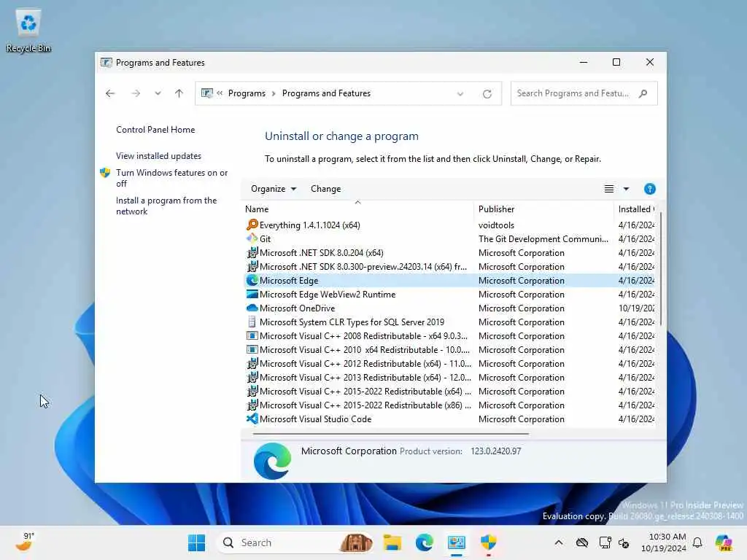Click Control Panel taskbar icon
This screenshot has height=560, width=747.
coord(456,542)
